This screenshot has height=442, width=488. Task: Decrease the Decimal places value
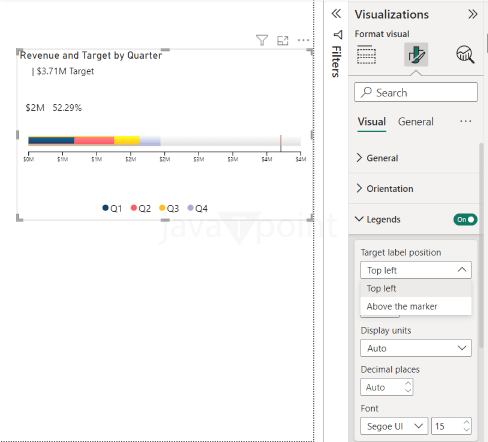tap(408, 390)
